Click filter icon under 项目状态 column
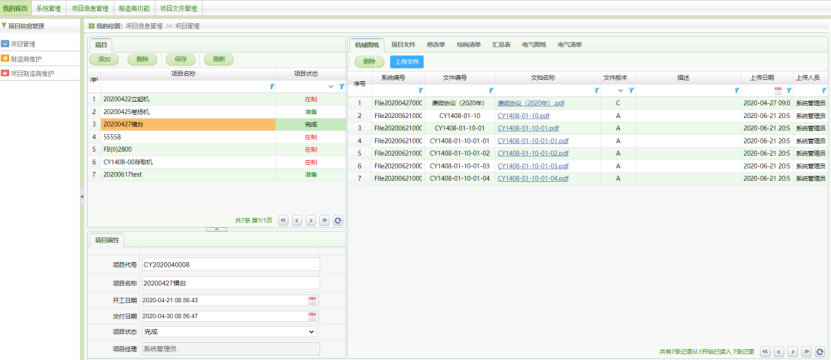The height and width of the screenshot is (360, 831). click(x=341, y=86)
